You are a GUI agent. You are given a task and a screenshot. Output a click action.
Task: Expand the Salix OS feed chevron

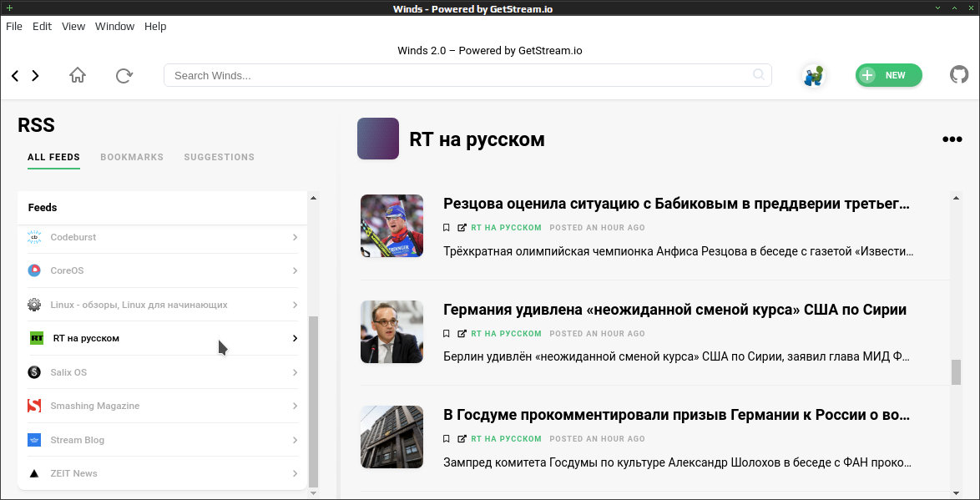pyautogui.click(x=295, y=372)
